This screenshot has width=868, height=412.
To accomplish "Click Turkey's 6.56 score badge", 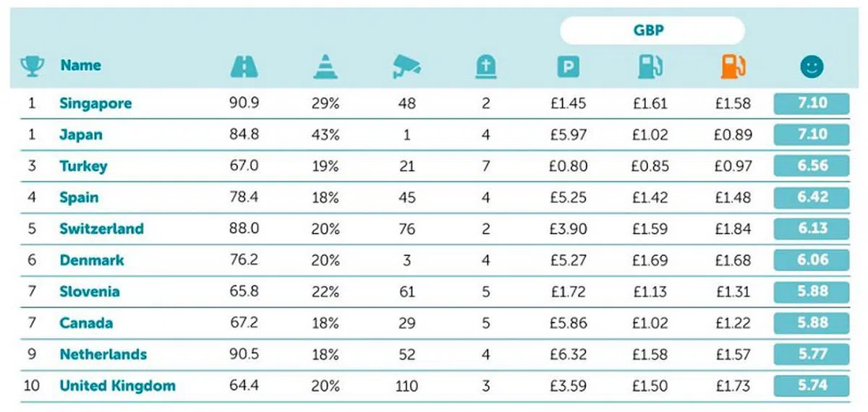I will click(811, 166).
